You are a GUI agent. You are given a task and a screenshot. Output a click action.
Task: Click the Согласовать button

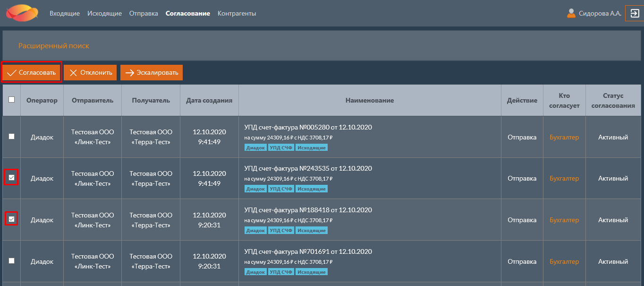click(32, 72)
